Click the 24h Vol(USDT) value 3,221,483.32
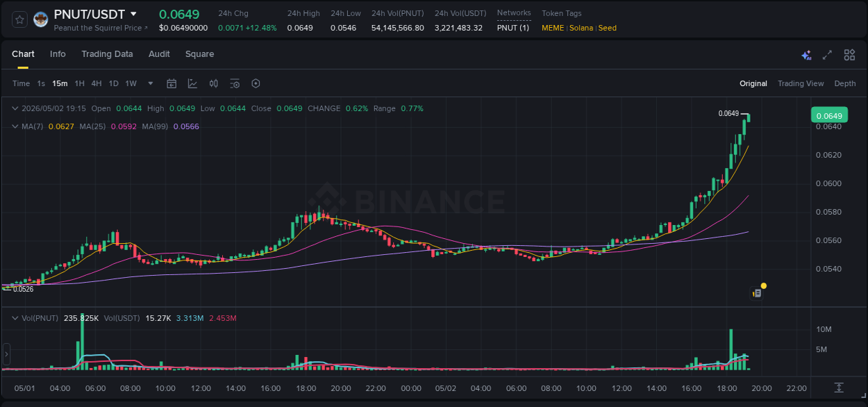Image resolution: width=868 pixels, height=407 pixels. [458, 28]
